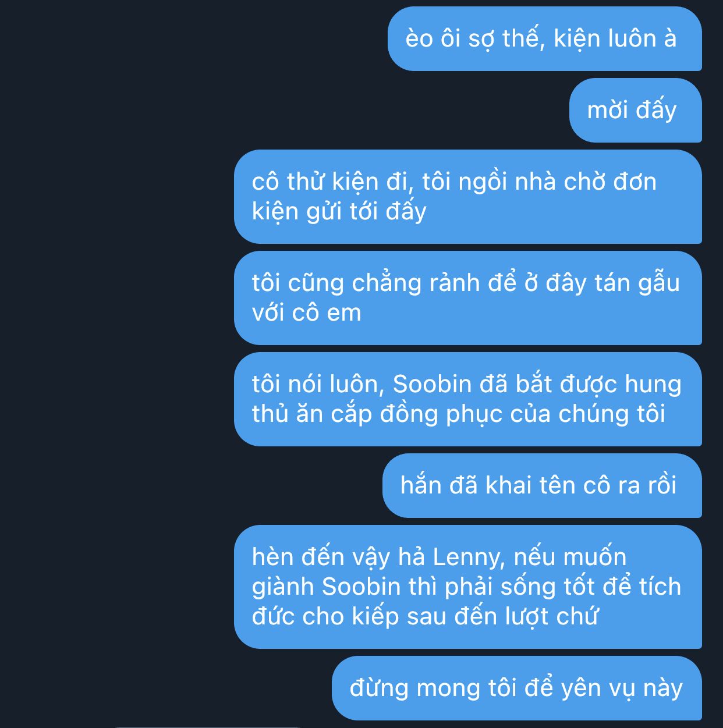This screenshot has width=723, height=728.
Task: Click the word "giành" in the Lenny message
Action: pos(283,587)
